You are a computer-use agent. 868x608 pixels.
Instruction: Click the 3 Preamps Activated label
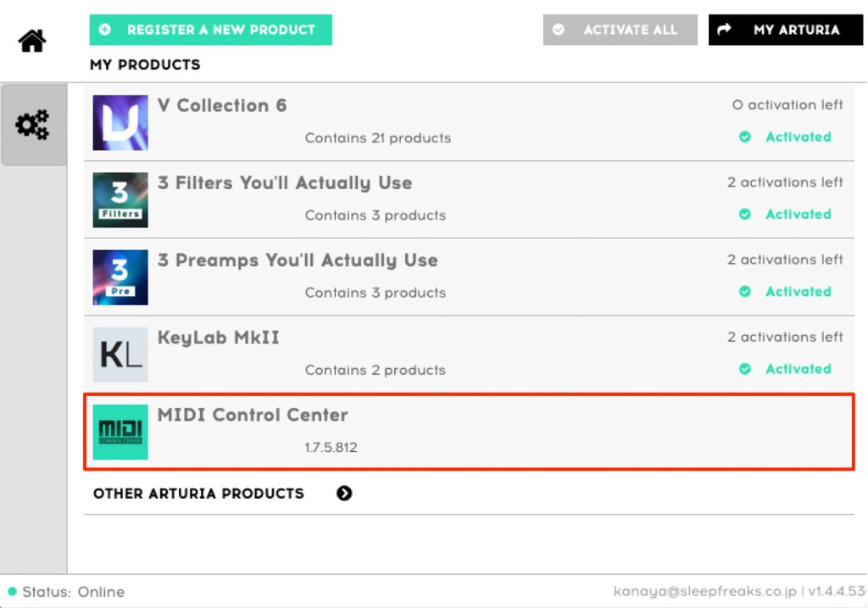pyautogui.click(x=798, y=292)
